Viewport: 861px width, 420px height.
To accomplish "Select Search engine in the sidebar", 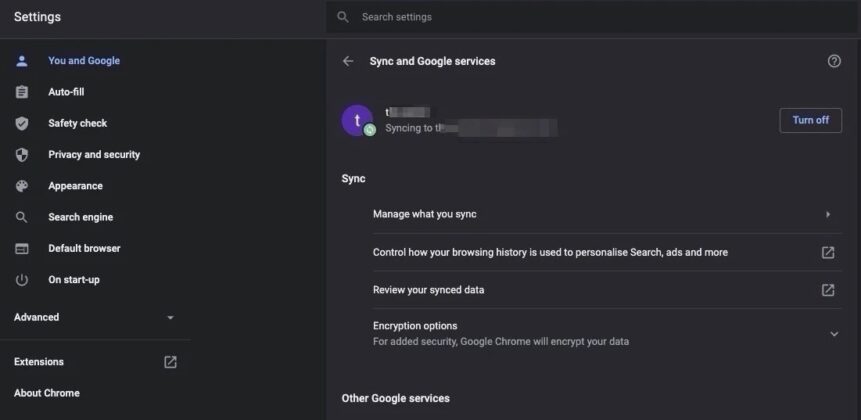I will [81, 217].
